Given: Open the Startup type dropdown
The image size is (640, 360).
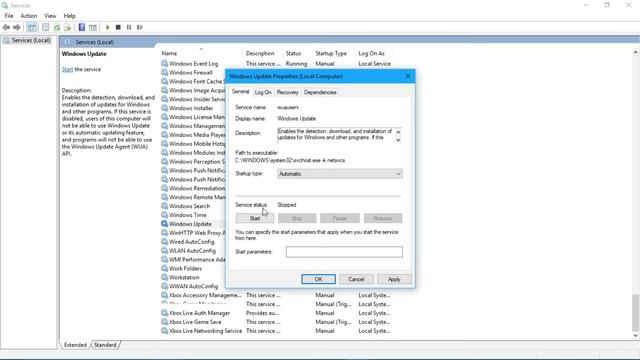Looking at the screenshot, I should pyautogui.click(x=340, y=174).
